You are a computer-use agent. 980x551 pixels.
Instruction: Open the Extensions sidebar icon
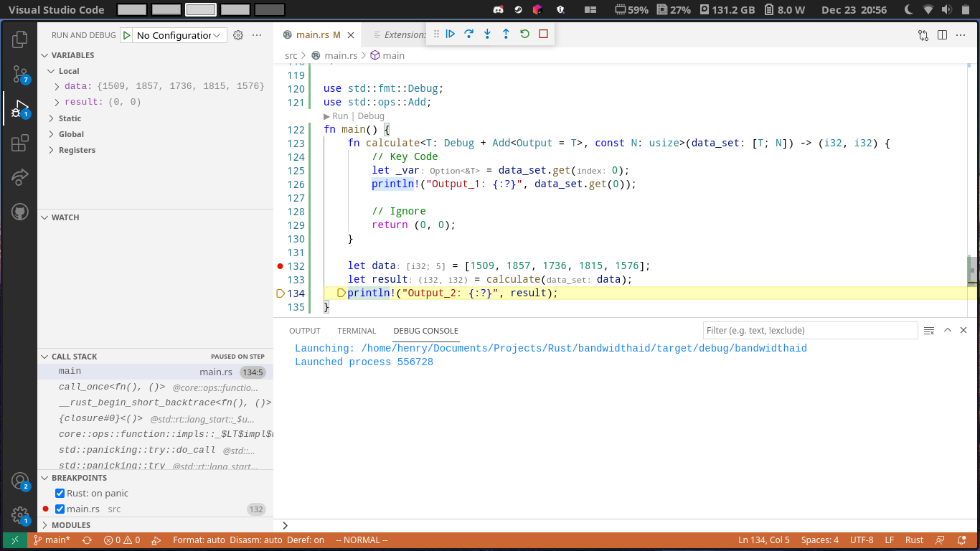pyautogui.click(x=19, y=143)
